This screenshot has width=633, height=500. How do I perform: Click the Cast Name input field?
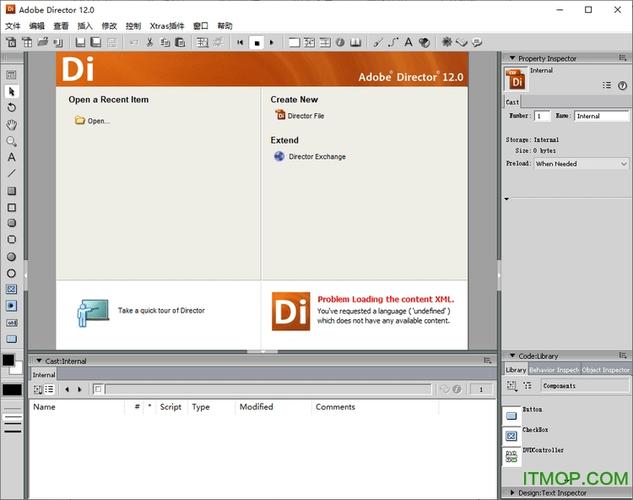click(602, 116)
